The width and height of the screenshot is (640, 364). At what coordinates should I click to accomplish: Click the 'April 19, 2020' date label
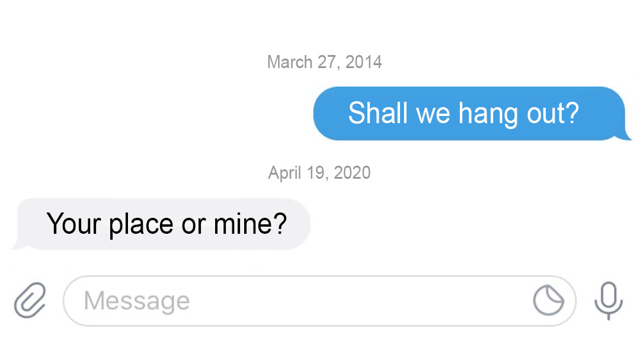click(319, 172)
